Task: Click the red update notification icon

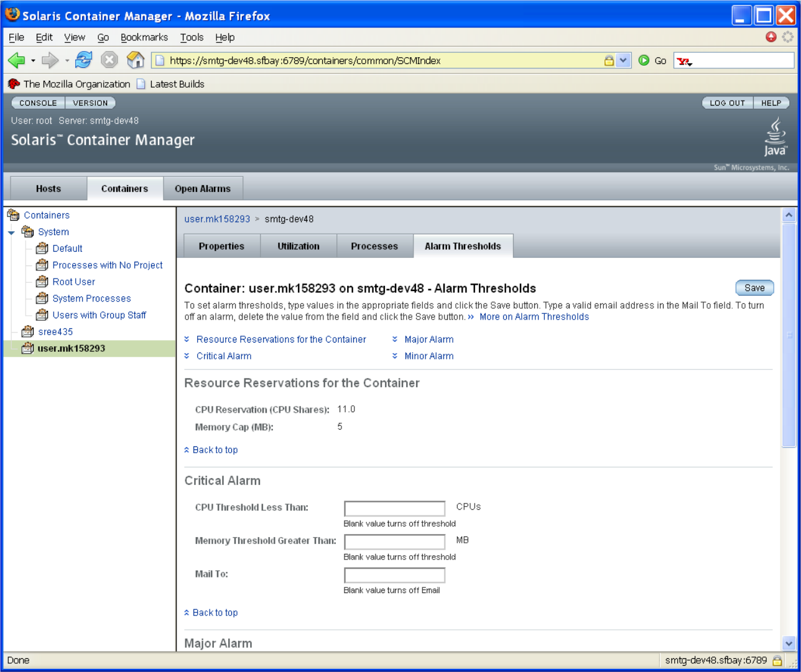Action: click(771, 37)
